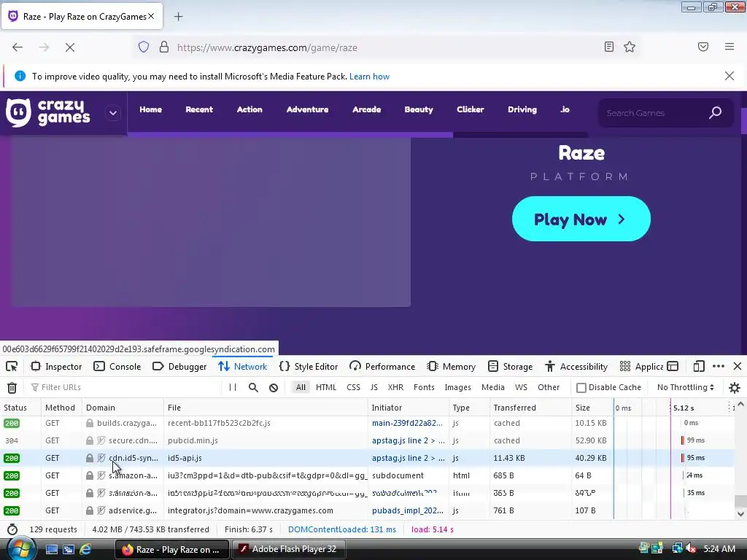Image resolution: width=747 pixels, height=560 pixels.
Task: Switch to the Memory panel
Action: tap(451, 366)
